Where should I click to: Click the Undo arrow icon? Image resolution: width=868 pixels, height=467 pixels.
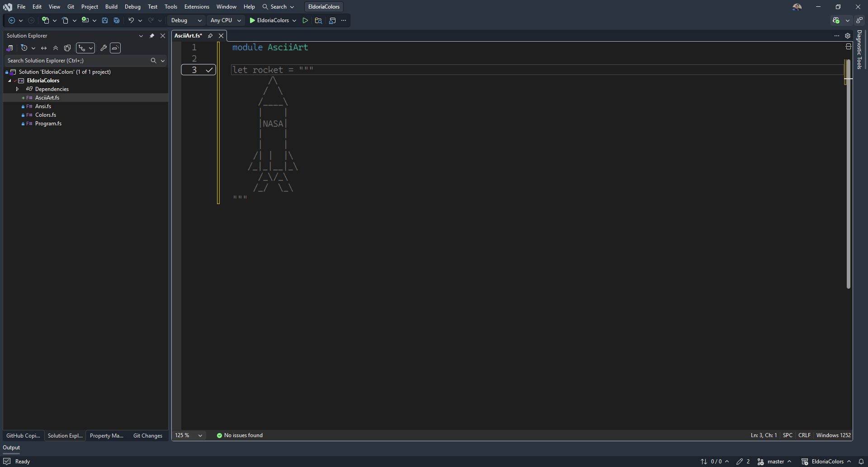point(131,20)
